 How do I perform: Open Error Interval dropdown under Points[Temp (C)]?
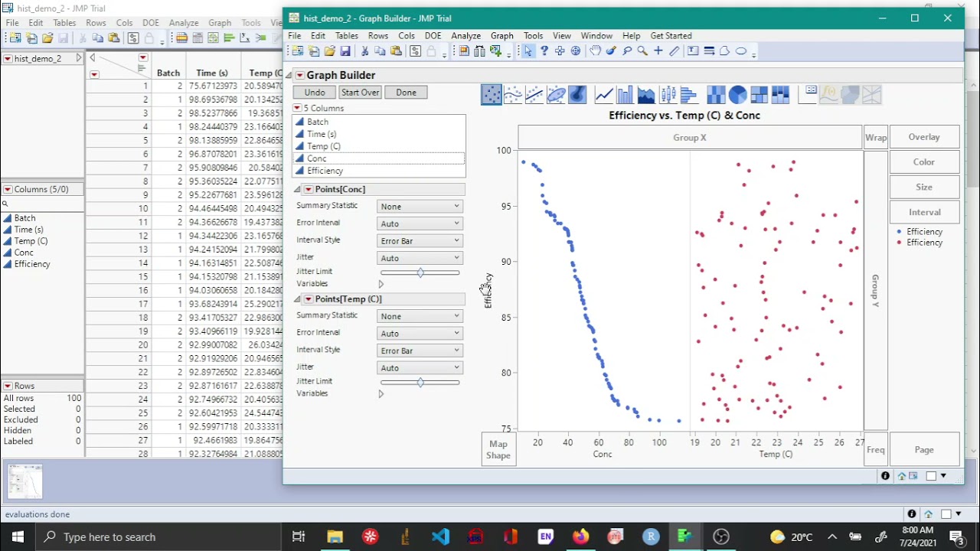click(420, 334)
